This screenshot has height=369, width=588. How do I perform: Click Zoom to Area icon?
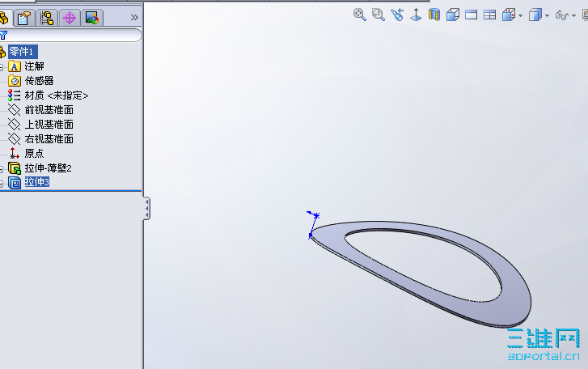click(378, 15)
